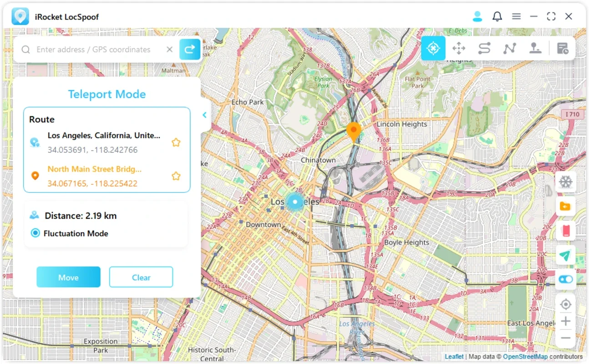Open the phone device management icon
Image resolution: width=589 pixels, height=364 pixels.
point(565,231)
